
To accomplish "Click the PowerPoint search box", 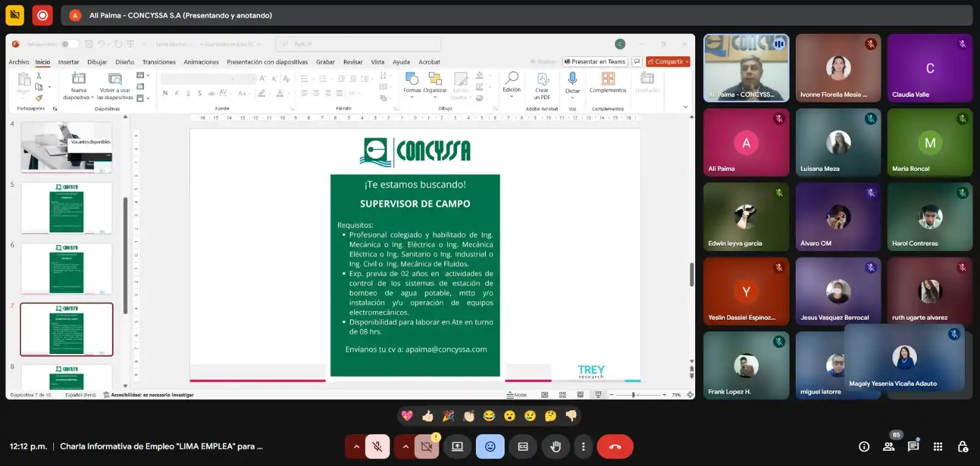I will pyautogui.click(x=358, y=44).
